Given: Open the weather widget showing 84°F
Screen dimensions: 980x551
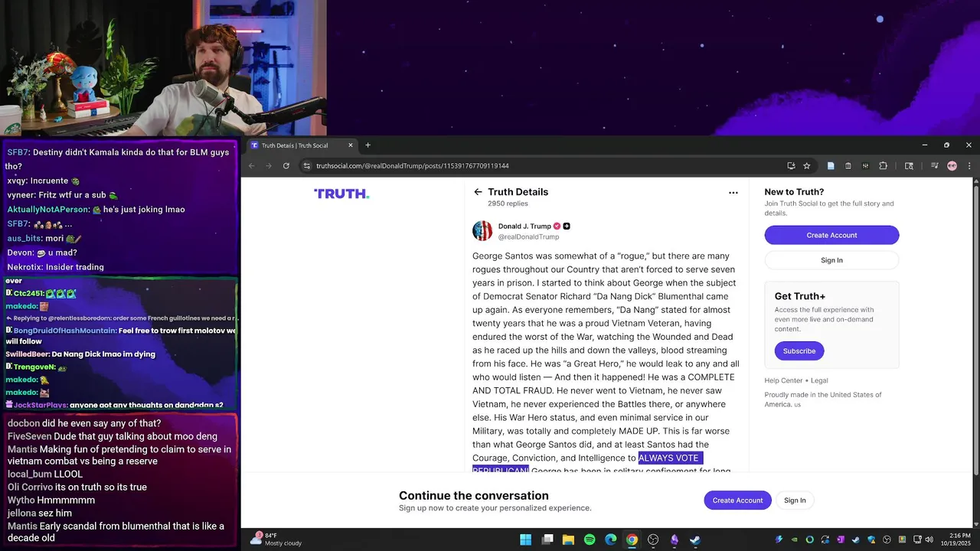Looking at the screenshot, I should coord(276,539).
